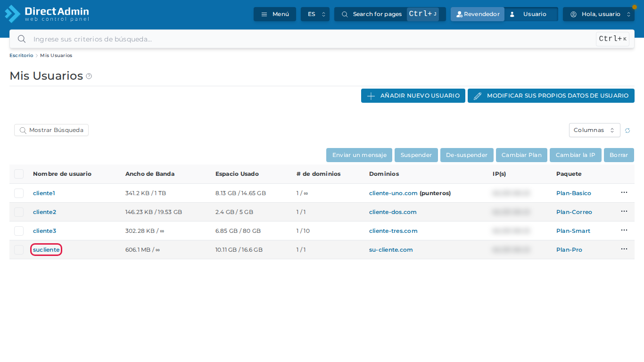The width and height of the screenshot is (644, 362).
Task: Go to Escritorio in the breadcrumb
Action: (21, 56)
